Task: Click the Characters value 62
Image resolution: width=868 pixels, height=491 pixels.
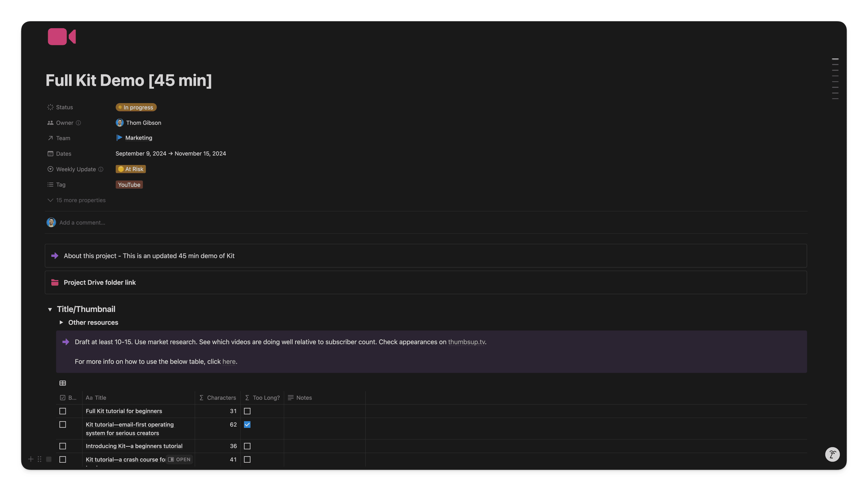Action: [233, 425]
